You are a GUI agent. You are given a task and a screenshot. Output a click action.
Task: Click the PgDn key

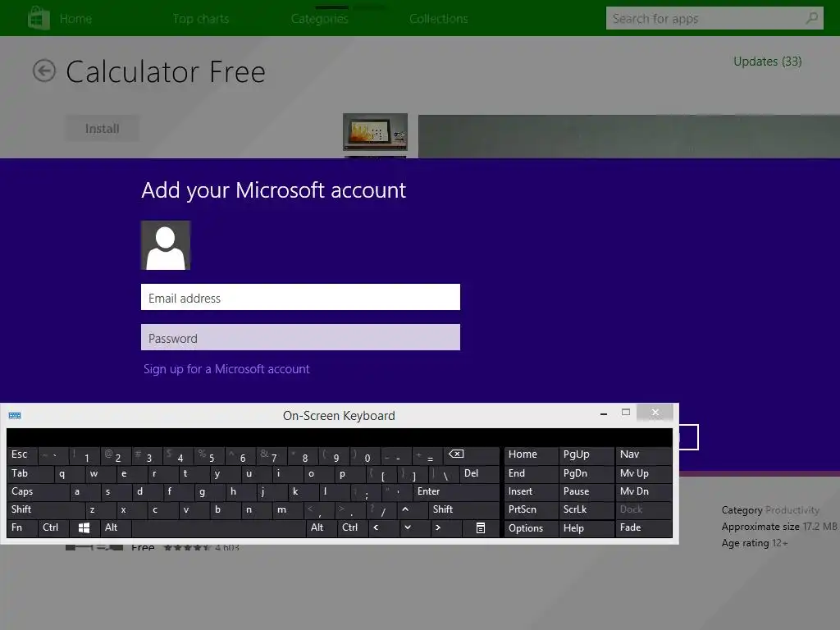(586, 473)
